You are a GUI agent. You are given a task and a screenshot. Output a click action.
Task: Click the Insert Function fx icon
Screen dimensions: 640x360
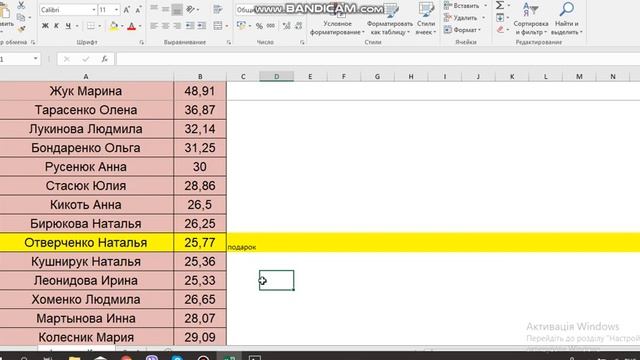(x=104, y=59)
